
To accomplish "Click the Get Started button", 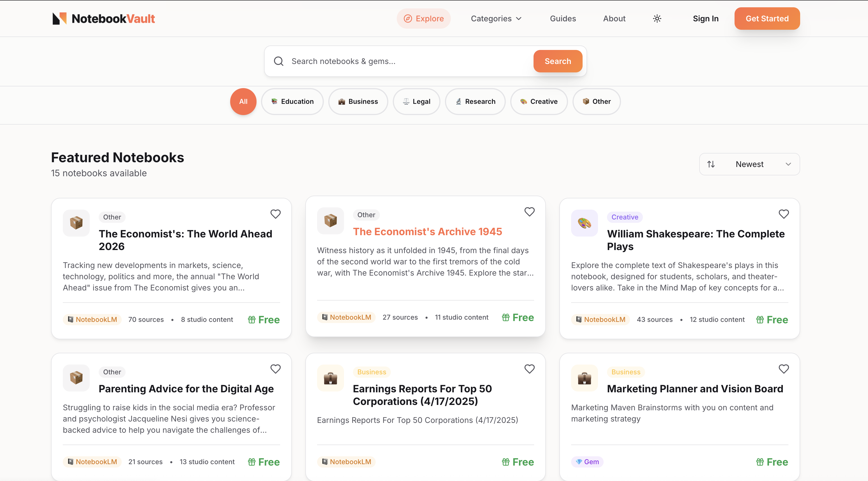I will click(x=767, y=19).
